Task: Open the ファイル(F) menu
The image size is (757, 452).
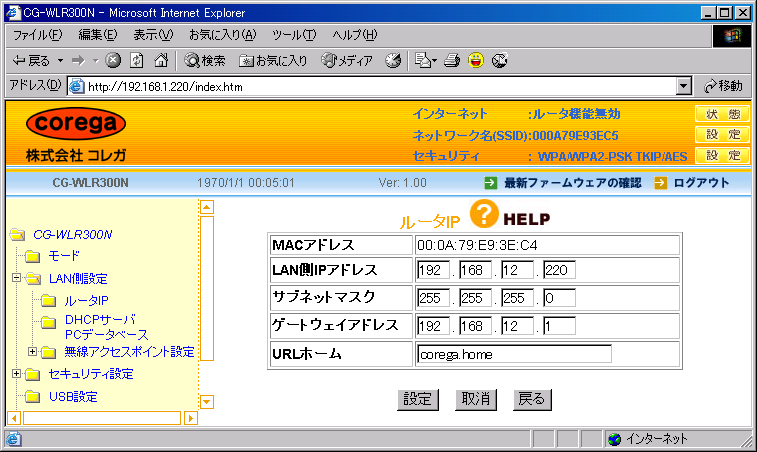Action: (38, 35)
